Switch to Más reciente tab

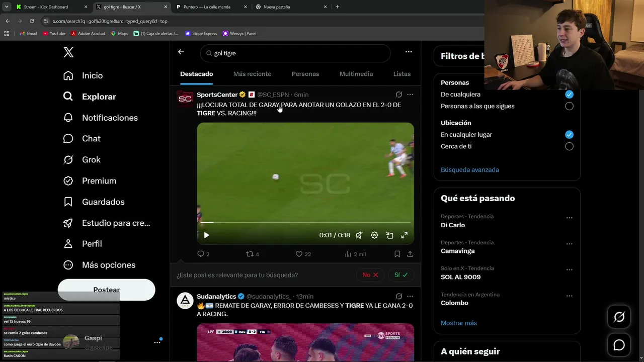coord(252,74)
